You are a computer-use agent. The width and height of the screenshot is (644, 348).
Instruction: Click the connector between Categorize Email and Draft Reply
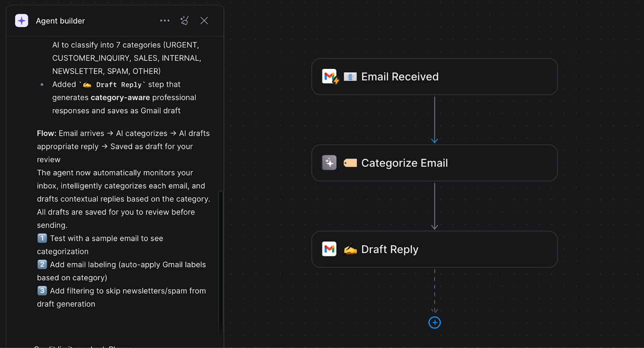[x=435, y=205]
